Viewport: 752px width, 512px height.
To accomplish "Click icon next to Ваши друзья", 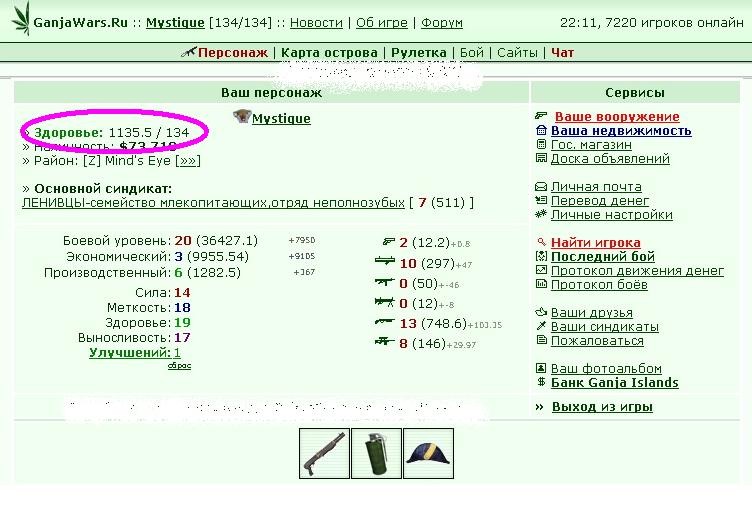I will point(541,312).
